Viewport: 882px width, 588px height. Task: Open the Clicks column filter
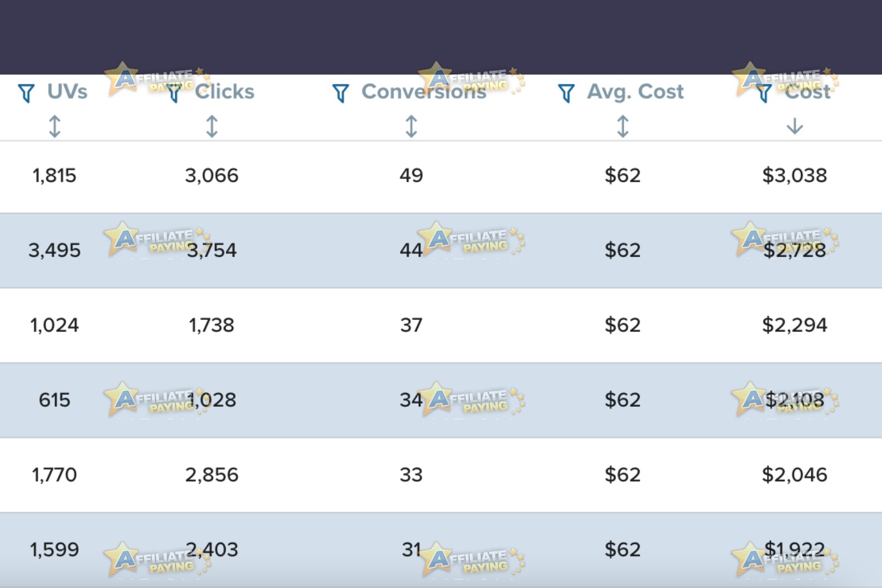174,93
